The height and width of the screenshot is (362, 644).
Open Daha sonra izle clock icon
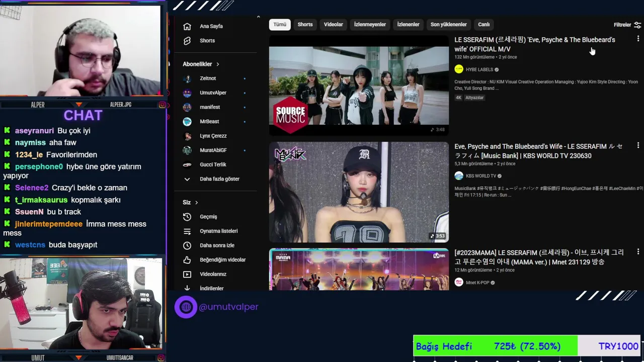point(187,245)
